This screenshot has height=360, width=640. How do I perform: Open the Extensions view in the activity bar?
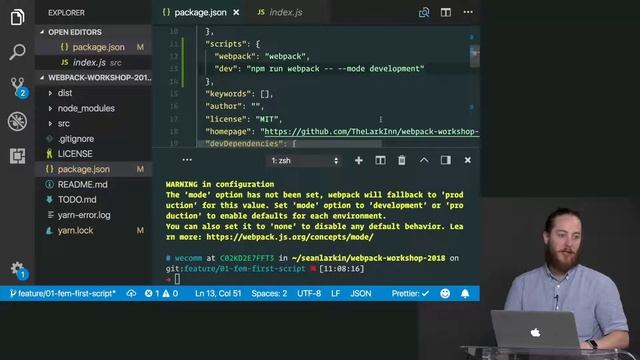click(17, 156)
